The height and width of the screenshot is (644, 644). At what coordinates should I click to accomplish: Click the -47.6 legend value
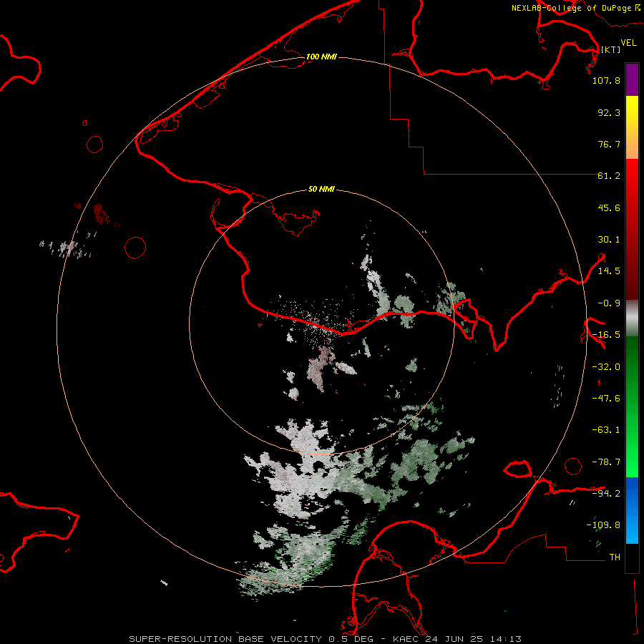(606, 399)
